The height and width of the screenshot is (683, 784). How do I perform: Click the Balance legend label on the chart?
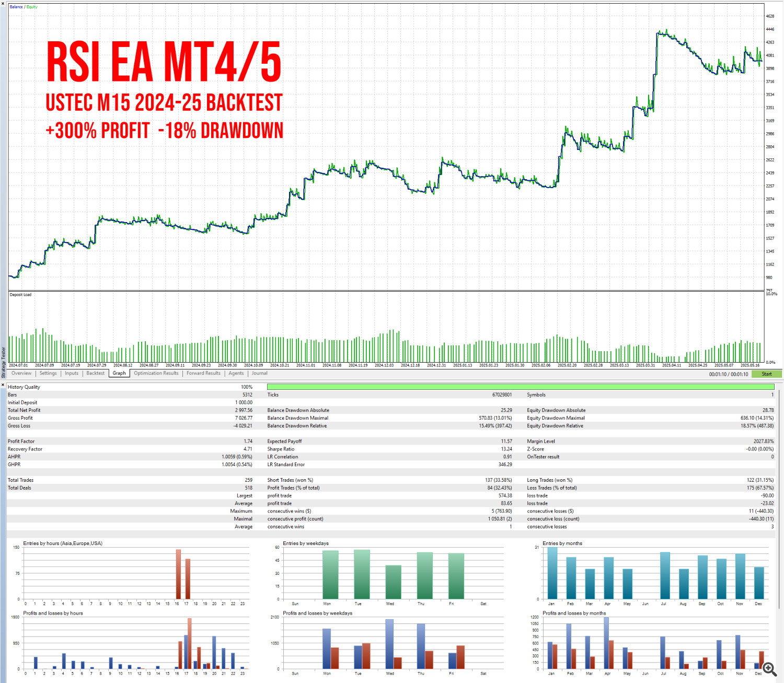[x=16, y=7]
